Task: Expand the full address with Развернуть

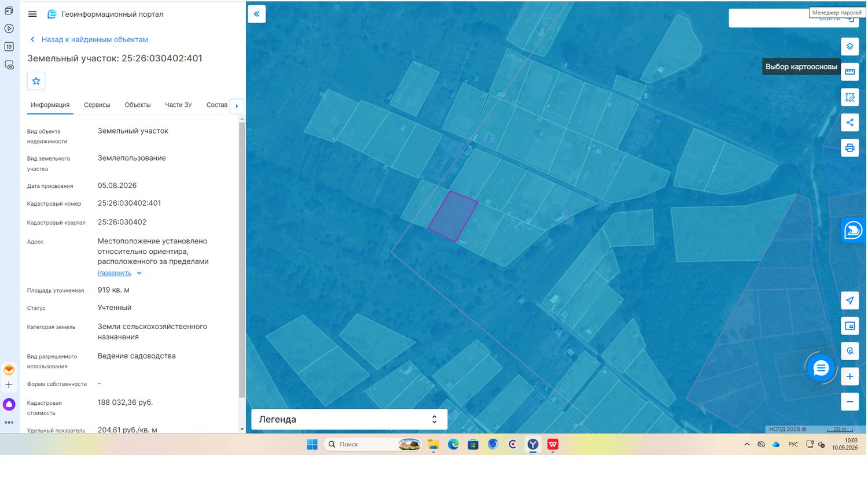Action: [119, 273]
